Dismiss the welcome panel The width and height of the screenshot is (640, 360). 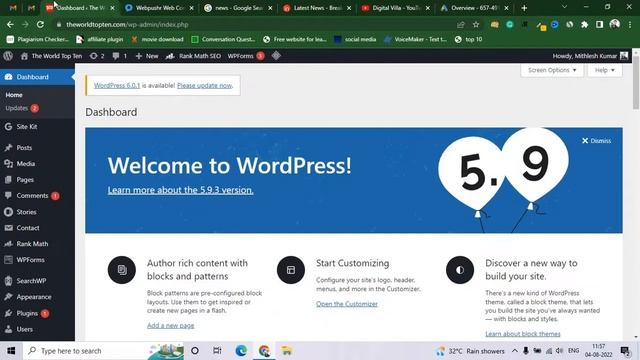pyautogui.click(x=596, y=141)
